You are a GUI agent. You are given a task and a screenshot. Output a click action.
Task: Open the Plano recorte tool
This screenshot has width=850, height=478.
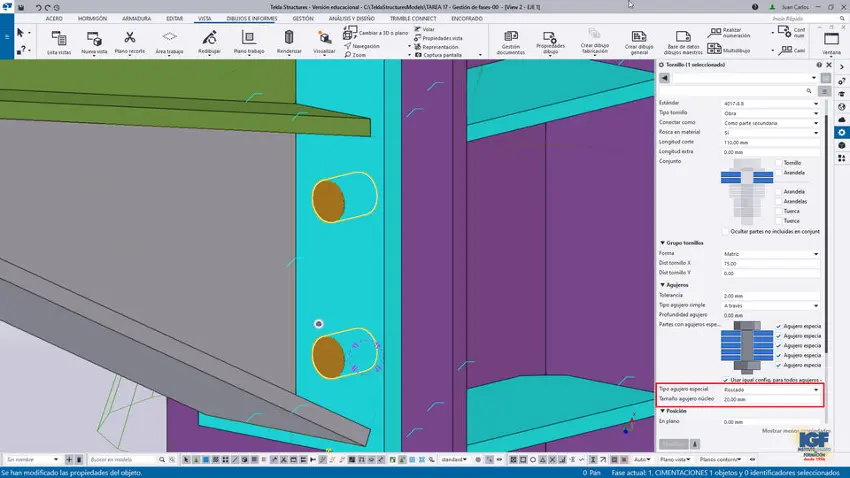(129, 40)
